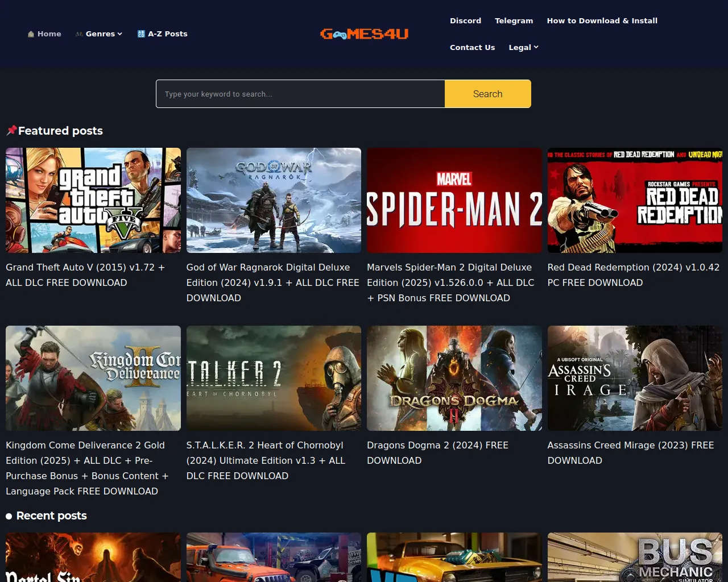The width and height of the screenshot is (728, 582).
Task: Open the yellow car recent post thumbnail
Action: pyautogui.click(x=454, y=557)
